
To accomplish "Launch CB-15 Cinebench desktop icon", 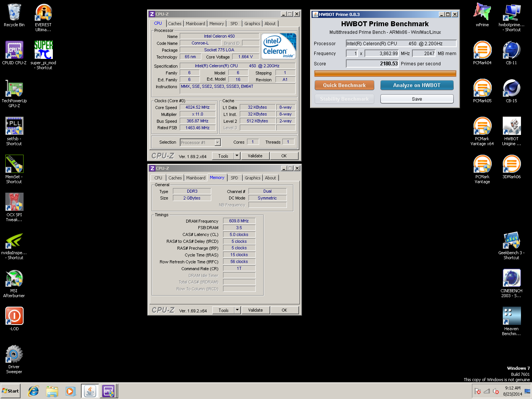I will pos(511,91).
